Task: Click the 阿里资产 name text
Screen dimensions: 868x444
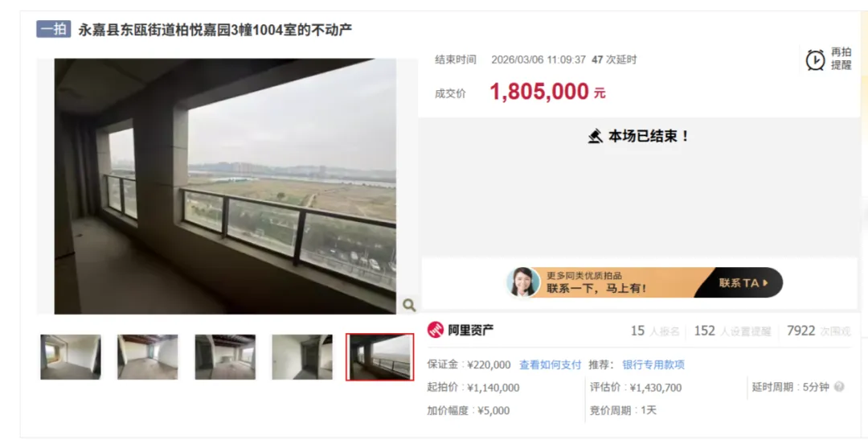Action: click(470, 331)
